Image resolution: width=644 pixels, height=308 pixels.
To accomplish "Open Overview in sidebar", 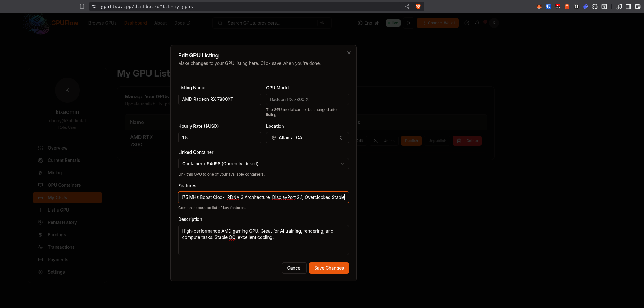I will [x=67, y=148].
